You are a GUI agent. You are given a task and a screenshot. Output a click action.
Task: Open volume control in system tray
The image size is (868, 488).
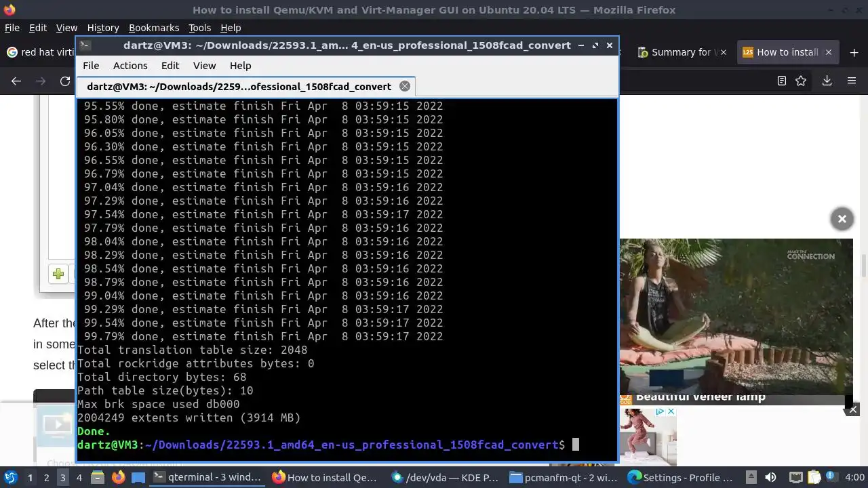pyautogui.click(x=770, y=478)
